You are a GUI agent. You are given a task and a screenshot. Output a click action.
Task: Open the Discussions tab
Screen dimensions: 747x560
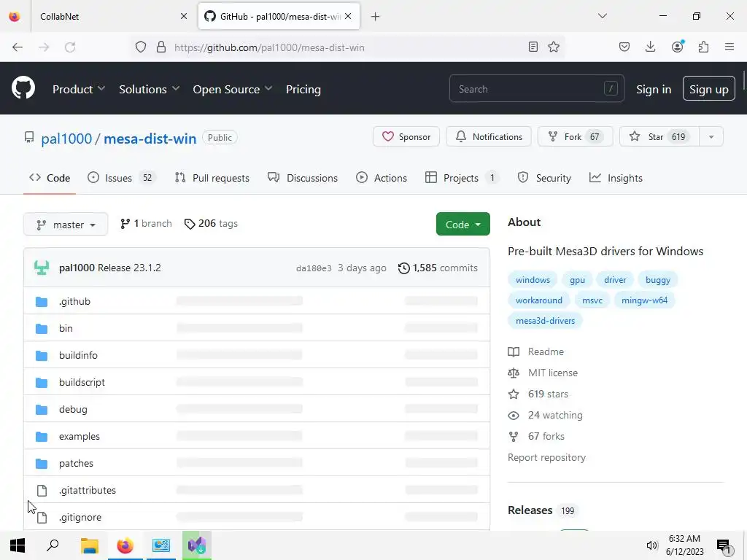[303, 178]
